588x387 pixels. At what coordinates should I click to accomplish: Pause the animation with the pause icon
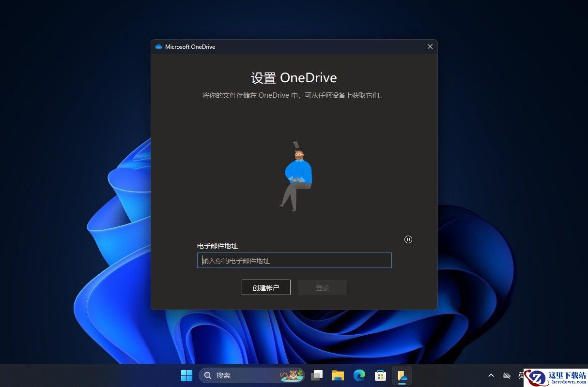[408, 239]
